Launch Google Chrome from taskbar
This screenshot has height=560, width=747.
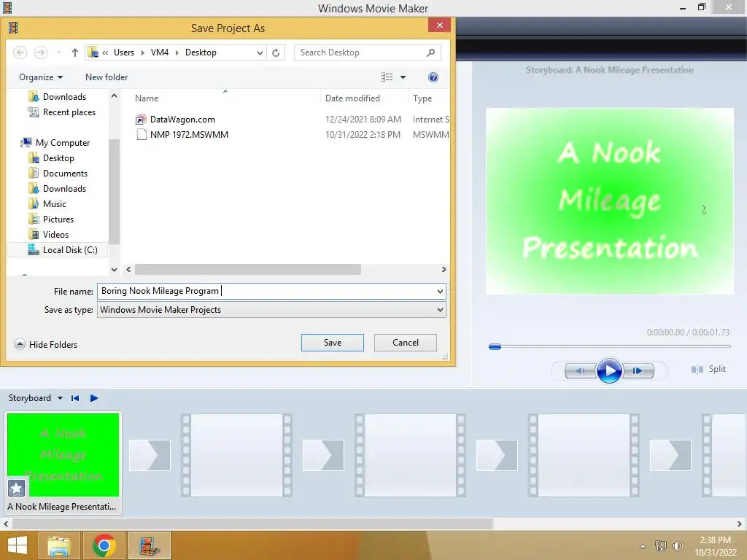tap(104, 545)
